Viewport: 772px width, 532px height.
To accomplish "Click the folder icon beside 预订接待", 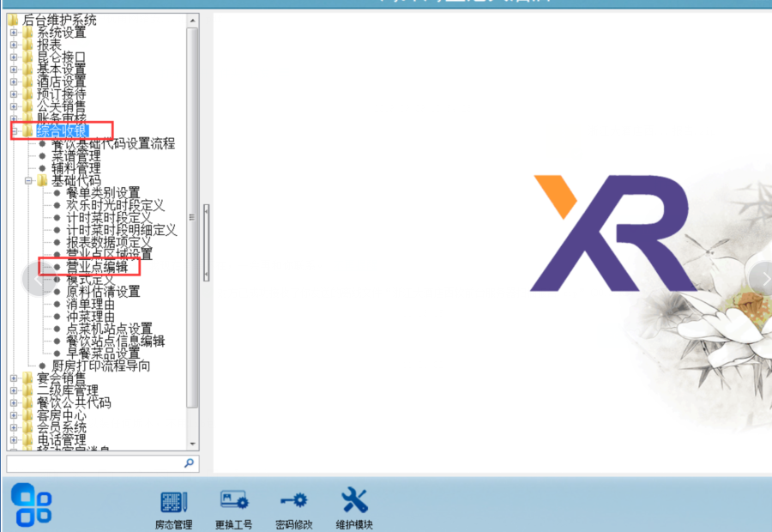I will (28, 94).
